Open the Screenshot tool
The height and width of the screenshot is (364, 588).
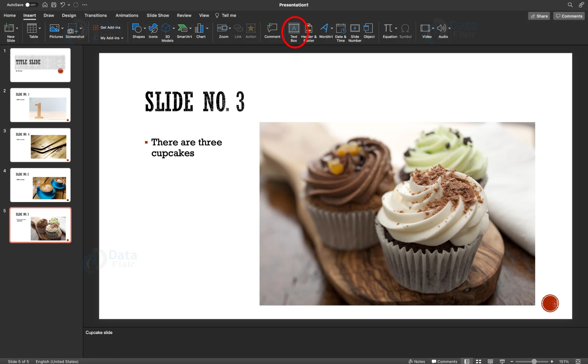(73, 30)
